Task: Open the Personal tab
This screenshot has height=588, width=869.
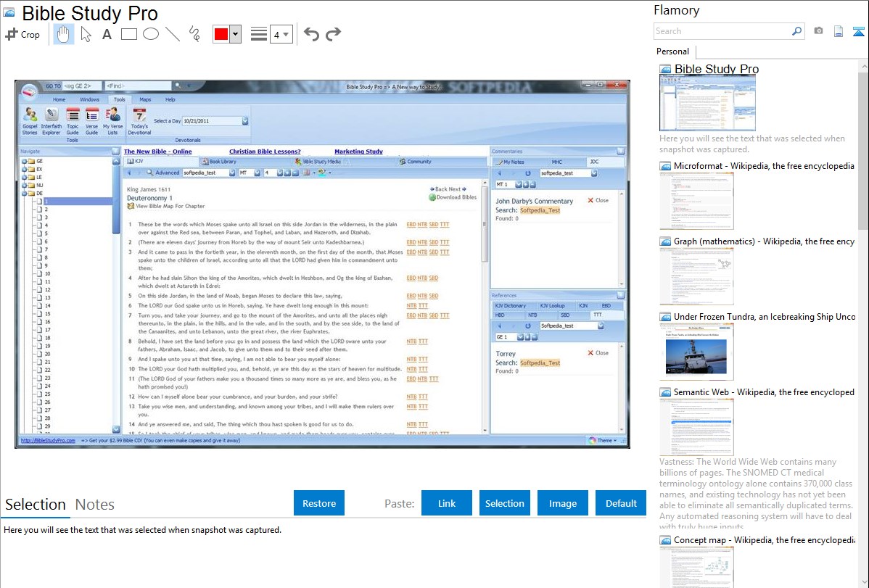Action: tap(672, 51)
